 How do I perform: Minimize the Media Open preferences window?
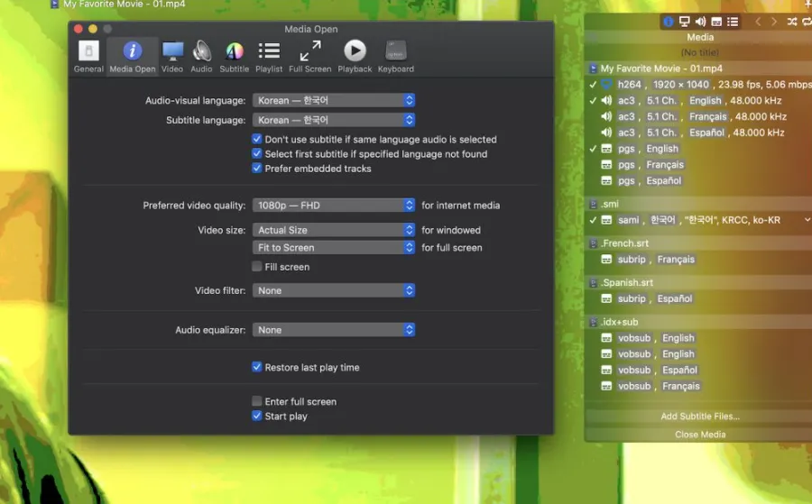pos(93,29)
